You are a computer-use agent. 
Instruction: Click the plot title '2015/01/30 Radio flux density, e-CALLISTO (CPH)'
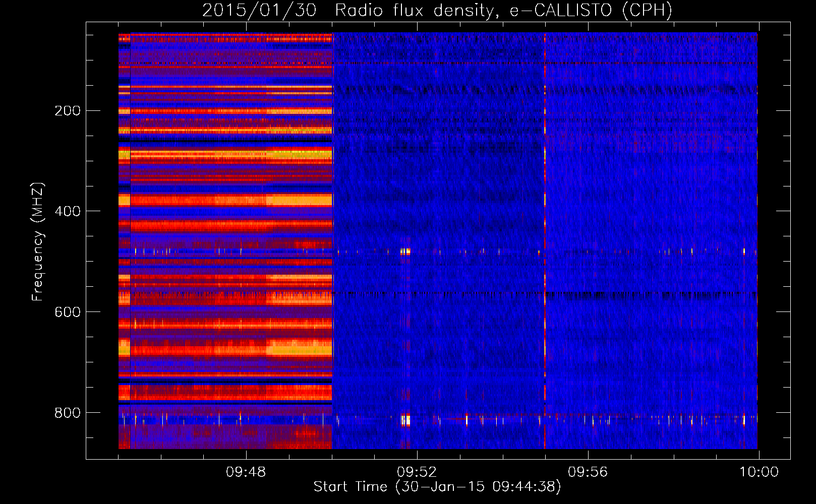point(437,10)
